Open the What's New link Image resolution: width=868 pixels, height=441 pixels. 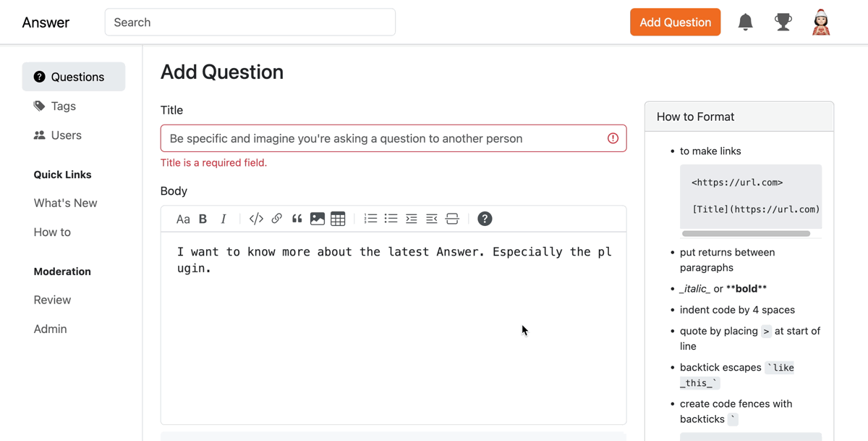(65, 203)
